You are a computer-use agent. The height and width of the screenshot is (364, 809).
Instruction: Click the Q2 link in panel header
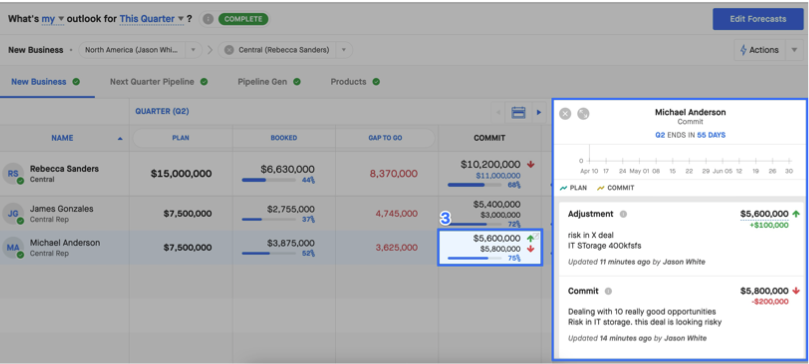click(x=660, y=135)
